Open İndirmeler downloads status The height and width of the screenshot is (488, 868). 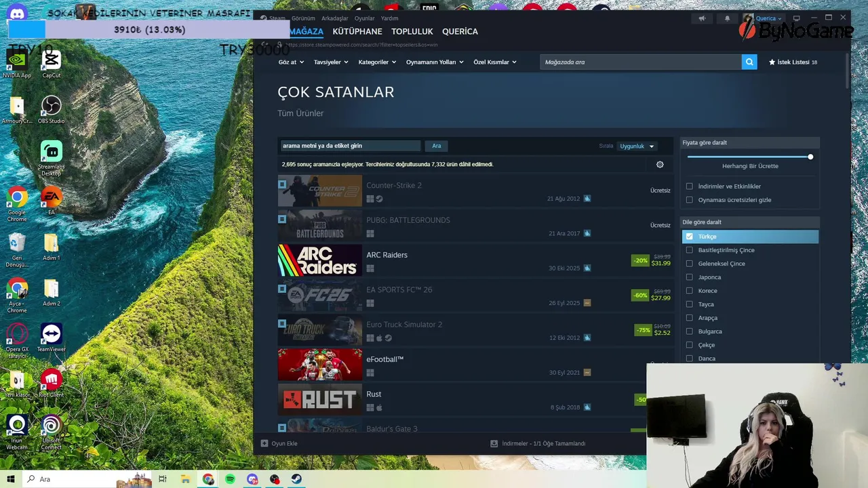tap(538, 443)
